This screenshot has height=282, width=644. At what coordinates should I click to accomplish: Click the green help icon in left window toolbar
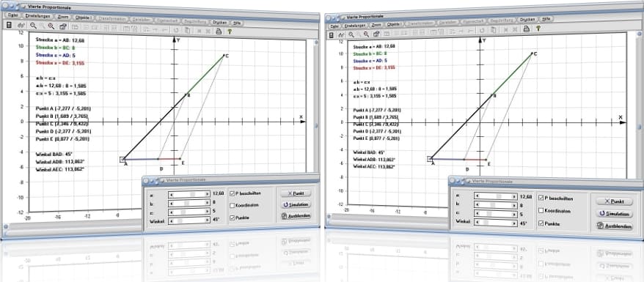pos(230,31)
